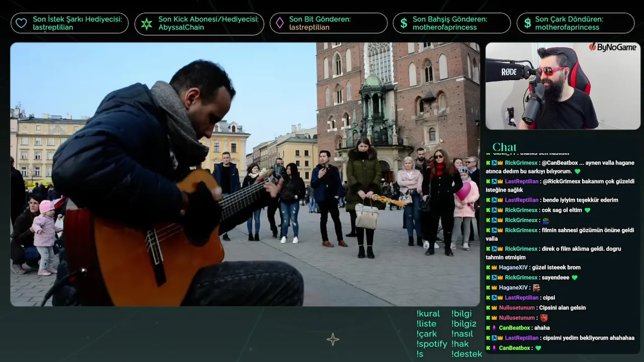Image resolution: width=644 pixels, height=362 pixels.
Task: Click the dollar icon beside Son Çark Döndüren
Action: click(x=527, y=23)
